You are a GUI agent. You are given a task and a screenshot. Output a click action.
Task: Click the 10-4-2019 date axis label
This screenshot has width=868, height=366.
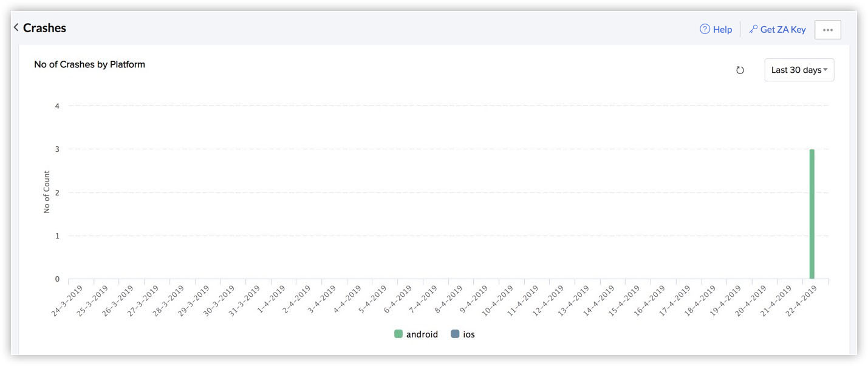tap(497, 301)
